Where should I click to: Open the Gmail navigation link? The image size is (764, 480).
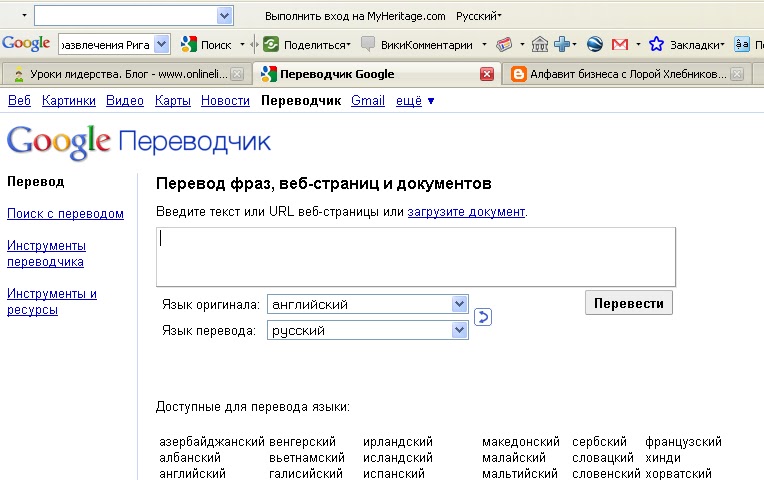[368, 101]
